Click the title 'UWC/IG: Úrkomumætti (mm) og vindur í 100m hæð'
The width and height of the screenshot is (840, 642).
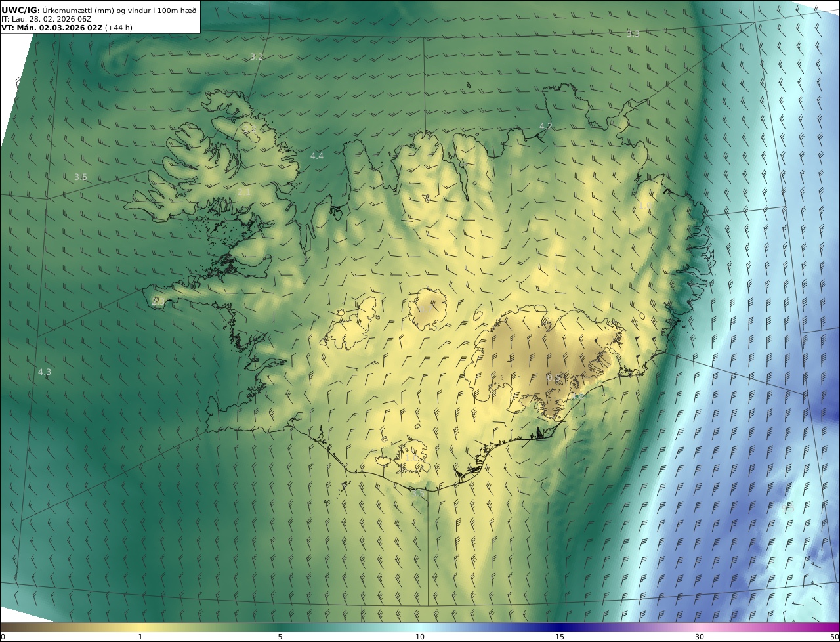click(x=98, y=10)
